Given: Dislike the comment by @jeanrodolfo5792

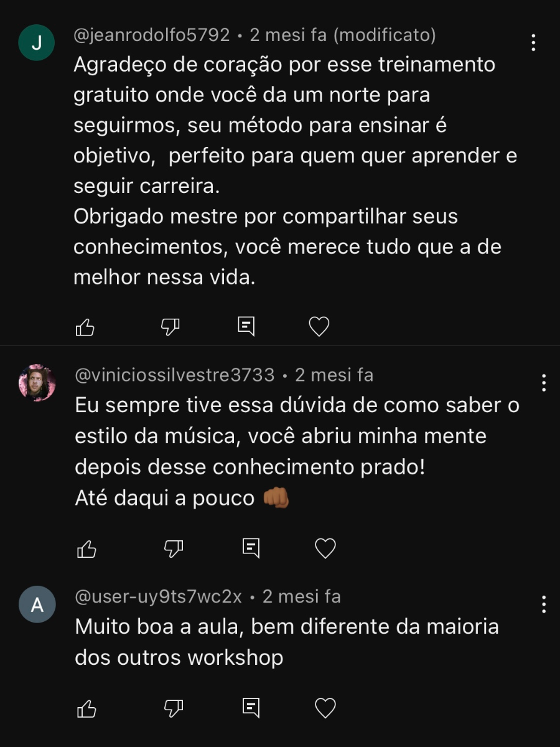Looking at the screenshot, I should (170, 326).
